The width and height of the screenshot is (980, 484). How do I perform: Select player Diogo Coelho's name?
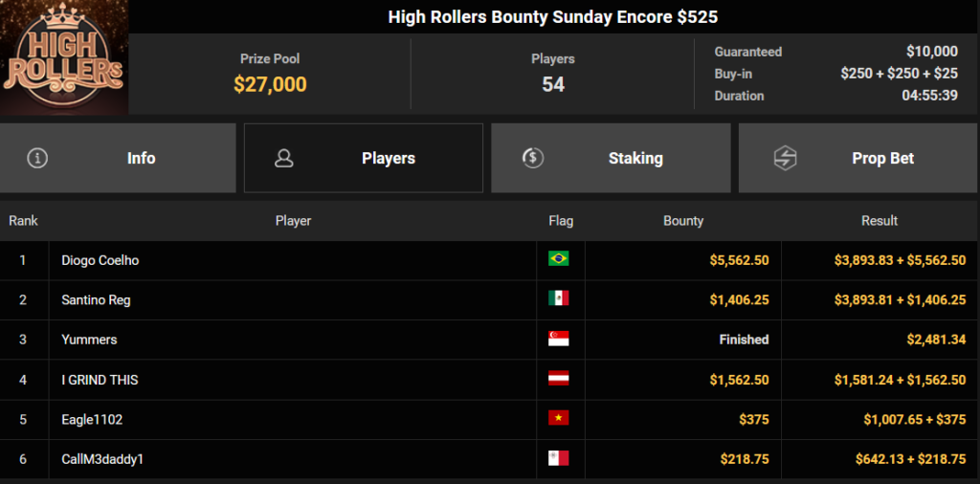pyautogui.click(x=100, y=260)
